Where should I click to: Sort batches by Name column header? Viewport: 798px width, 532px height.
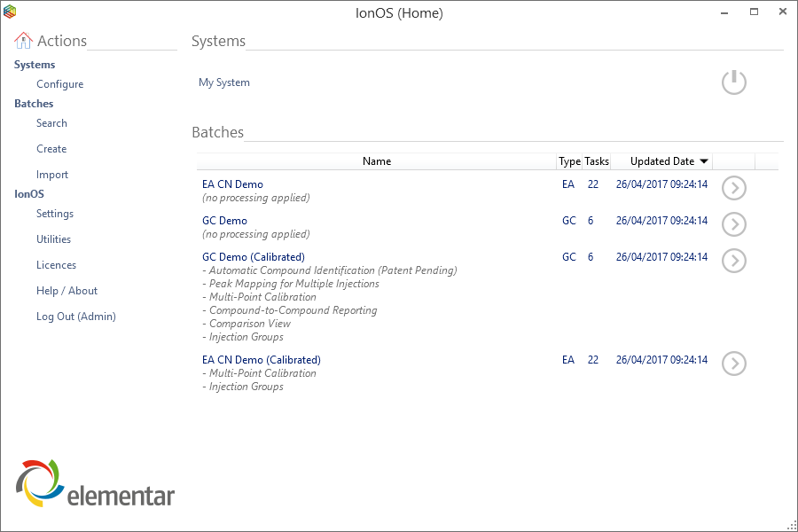377,161
